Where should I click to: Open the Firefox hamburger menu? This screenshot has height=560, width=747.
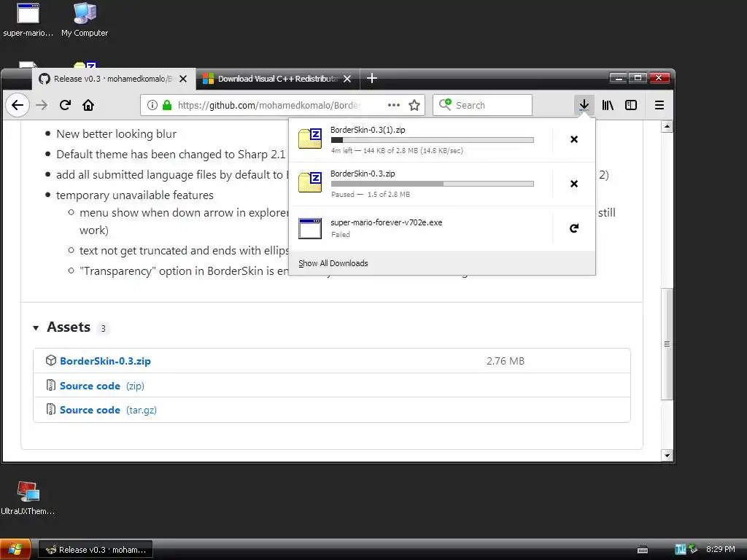pos(659,105)
